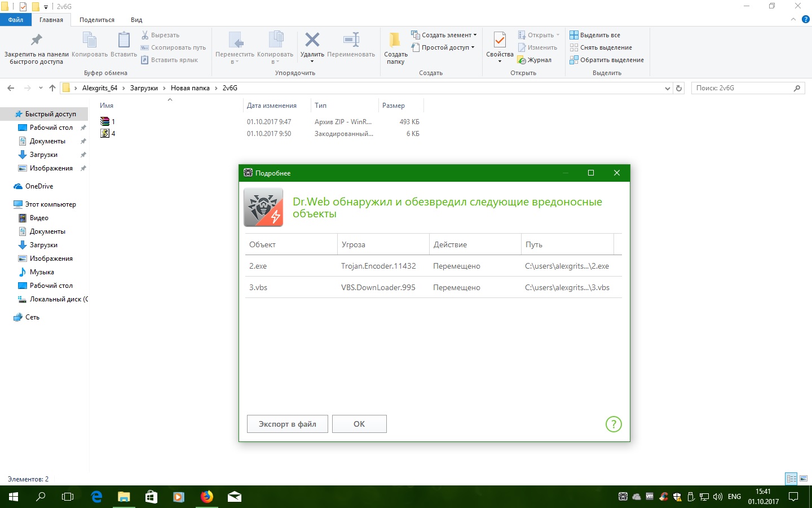Navigate up one folder with up arrow
This screenshot has width=812, height=508.
[52, 88]
